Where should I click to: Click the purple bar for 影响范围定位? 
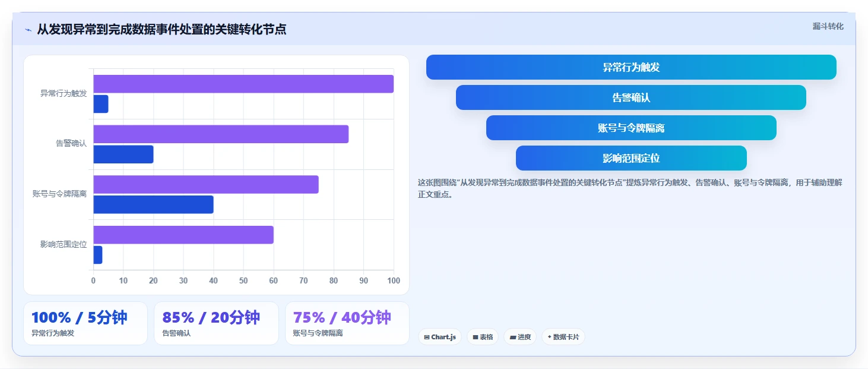(183, 235)
